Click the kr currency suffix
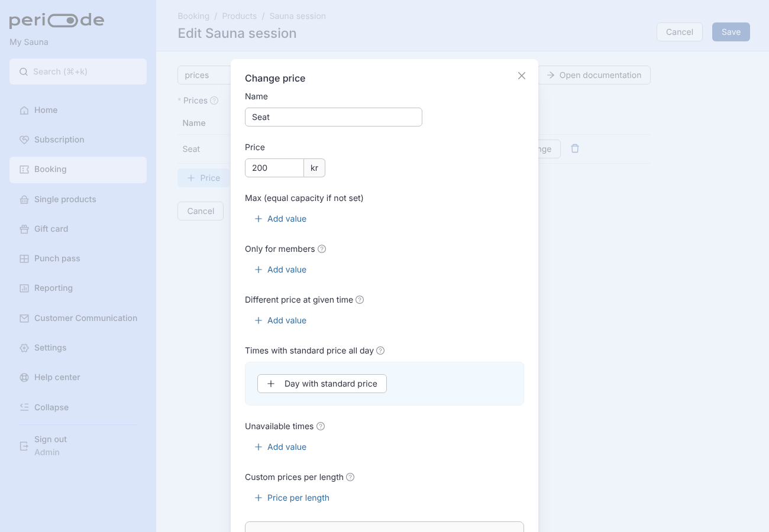 (315, 168)
